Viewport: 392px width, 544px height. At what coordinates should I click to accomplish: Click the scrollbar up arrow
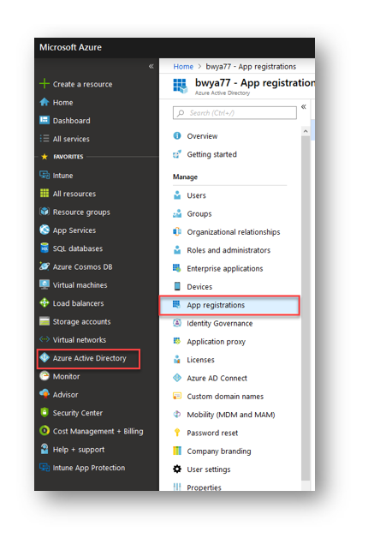(x=306, y=131)
